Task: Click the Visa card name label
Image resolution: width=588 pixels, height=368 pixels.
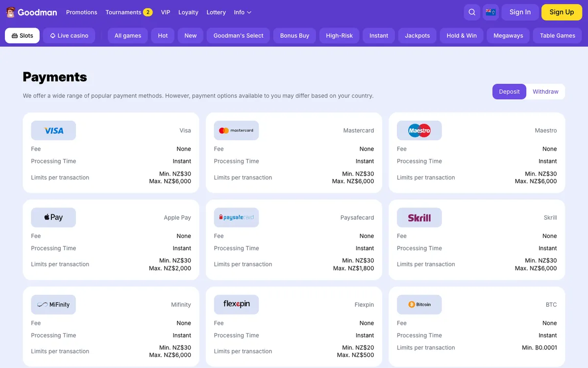Action: pyautogui.click(x=185, y=131)
